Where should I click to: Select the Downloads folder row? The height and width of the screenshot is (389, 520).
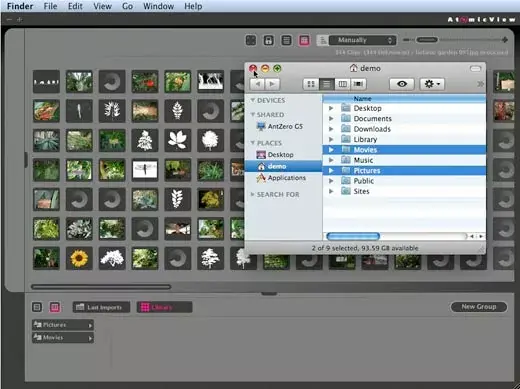tap(404, 129)
